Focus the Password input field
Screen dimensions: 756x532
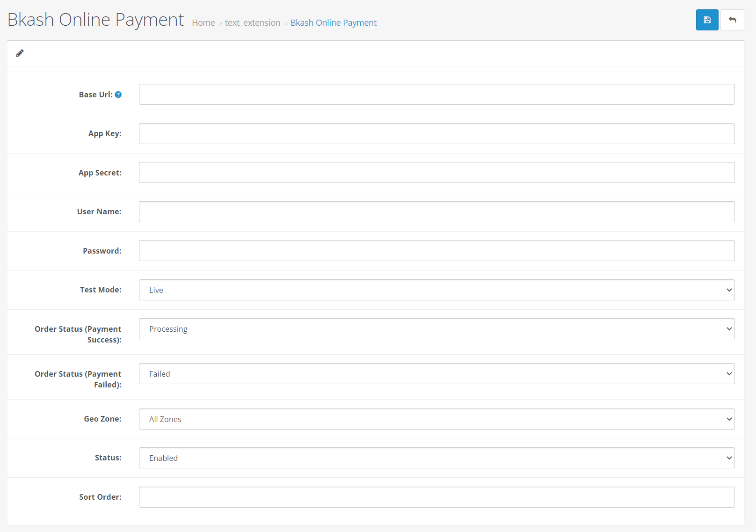pos(436,251)
